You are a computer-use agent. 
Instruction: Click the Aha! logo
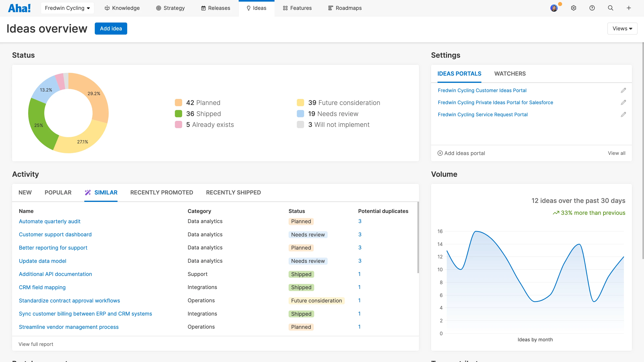click(x=20, y=8)
